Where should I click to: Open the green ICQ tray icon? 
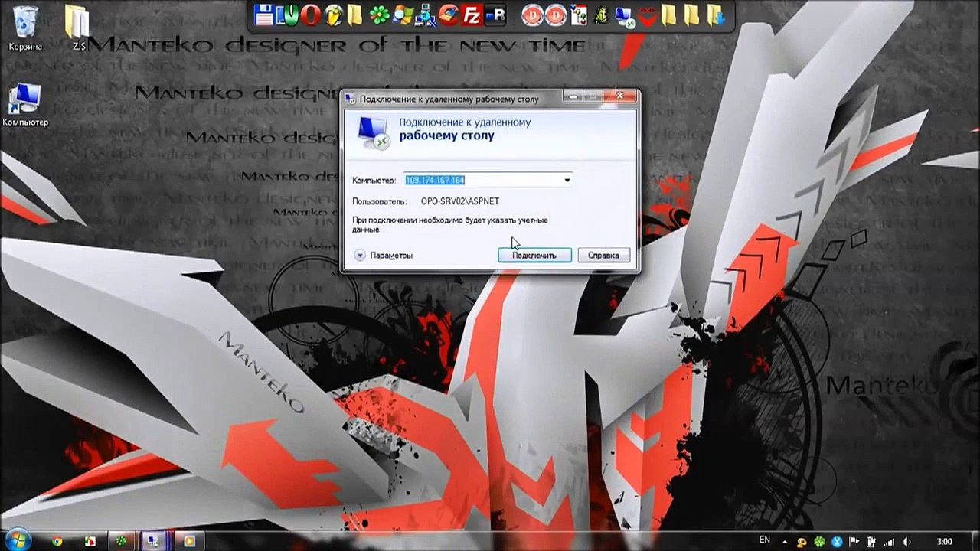pos(819,542)
